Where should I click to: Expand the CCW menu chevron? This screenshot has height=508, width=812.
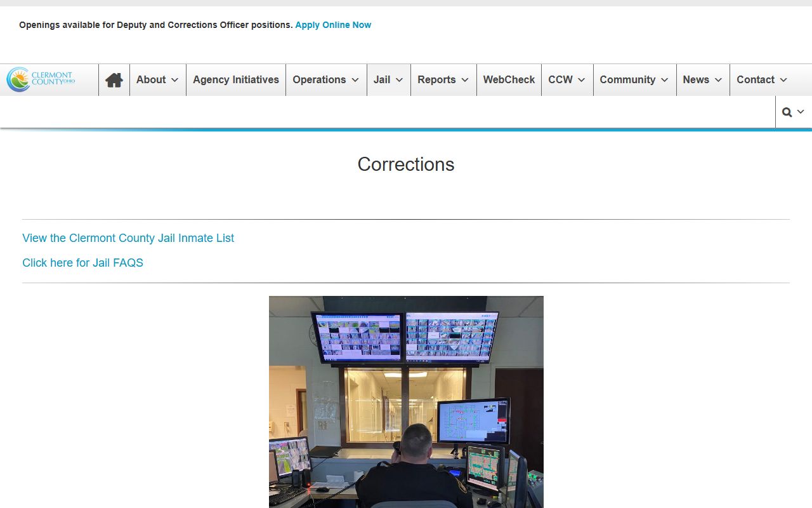pyautogui.click(x=581, y=80)
